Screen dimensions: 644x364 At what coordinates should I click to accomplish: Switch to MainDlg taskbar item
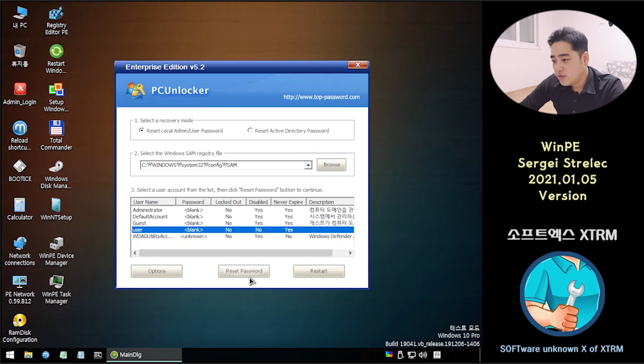144,354
